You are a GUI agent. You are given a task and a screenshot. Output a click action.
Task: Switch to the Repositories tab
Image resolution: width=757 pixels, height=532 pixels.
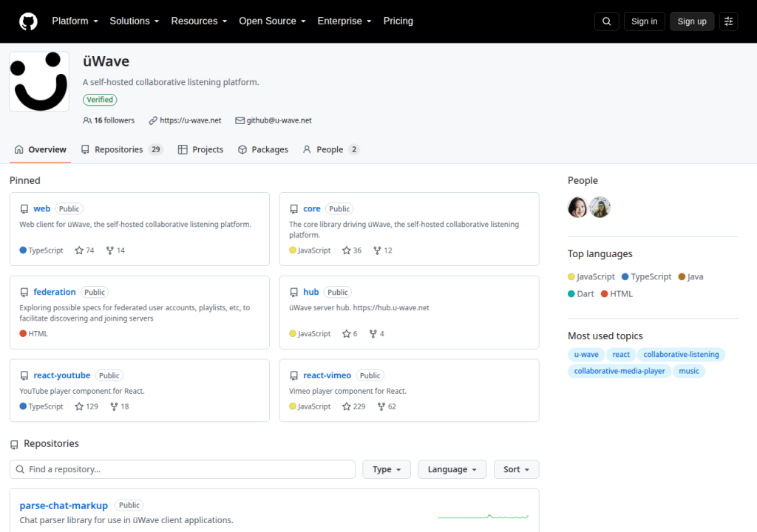(122, 150)
